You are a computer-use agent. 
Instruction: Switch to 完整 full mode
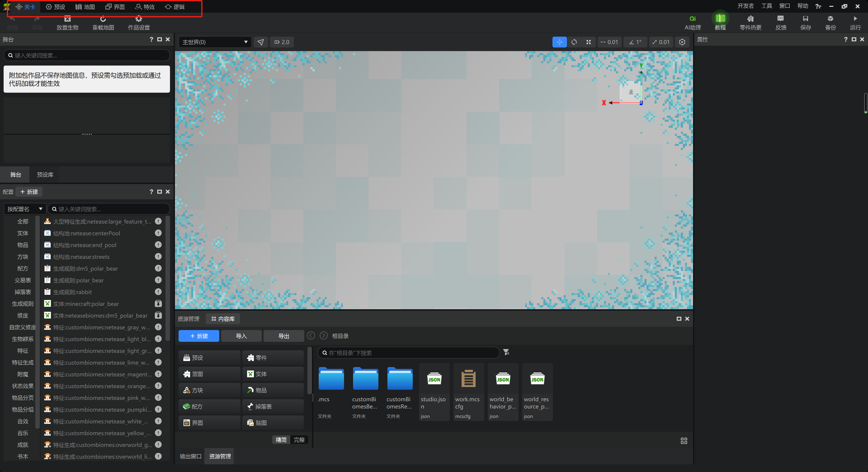(x=299, y=440)
